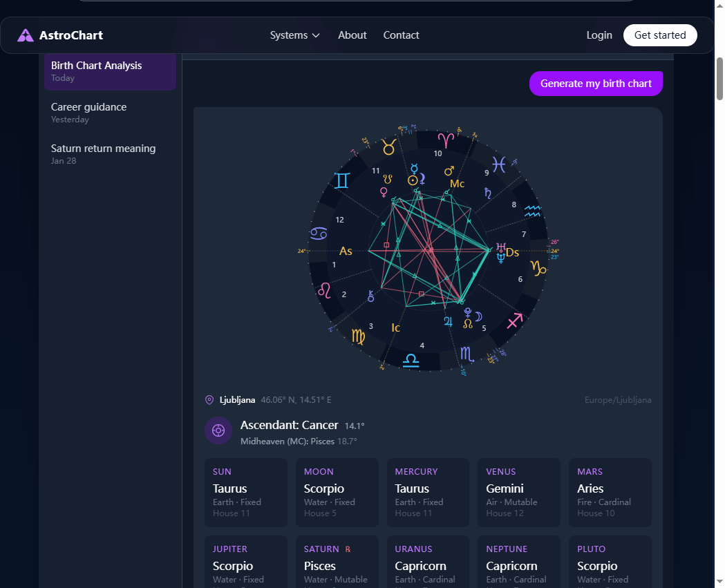Click the Get started button
This screenshot has width=725, height=588.
pos(659,35)
